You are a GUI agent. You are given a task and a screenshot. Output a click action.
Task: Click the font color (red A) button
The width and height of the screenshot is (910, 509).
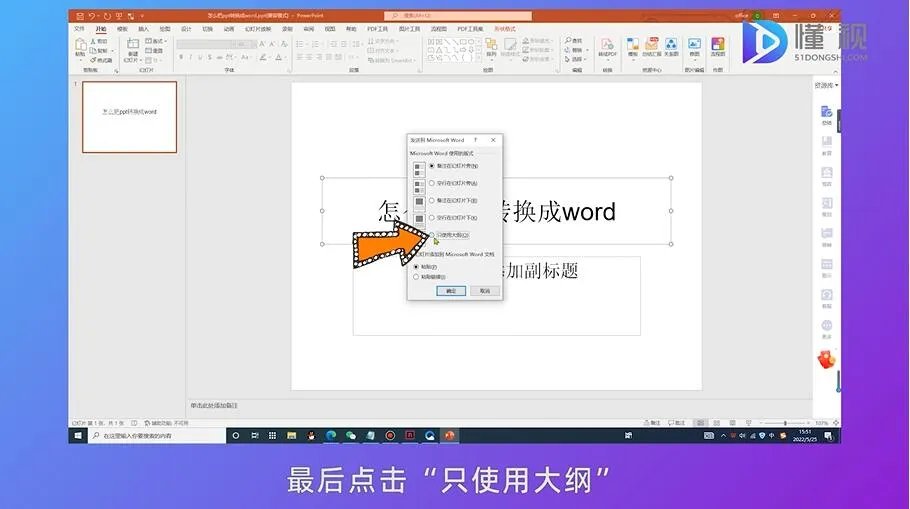(x=278, y=57)
